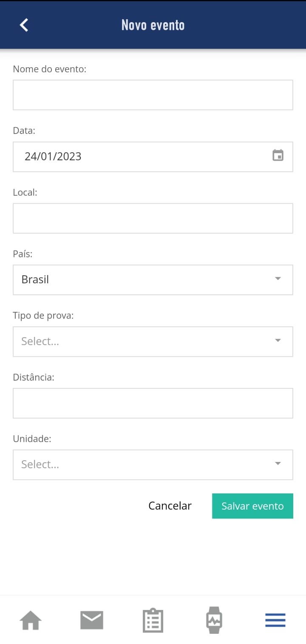Focus the Nome do evento text field
Image resolution: width=306 pixels, height=644 pixels.
pos(153,95)
